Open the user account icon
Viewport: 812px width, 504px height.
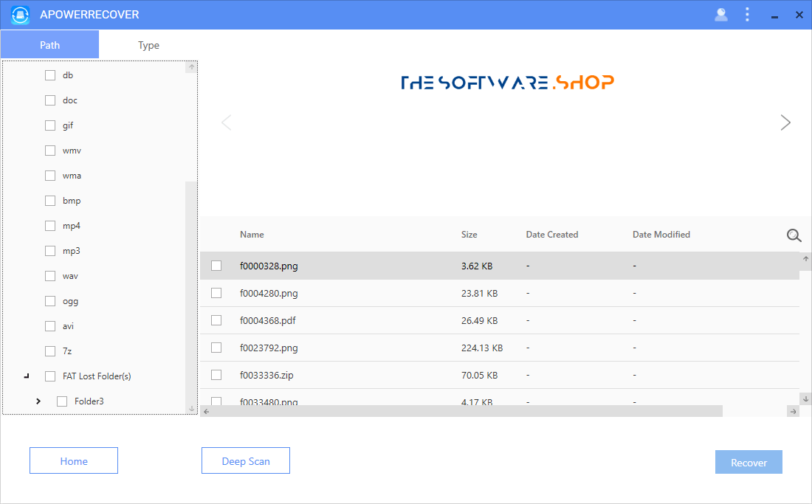[x=721, y=15]
